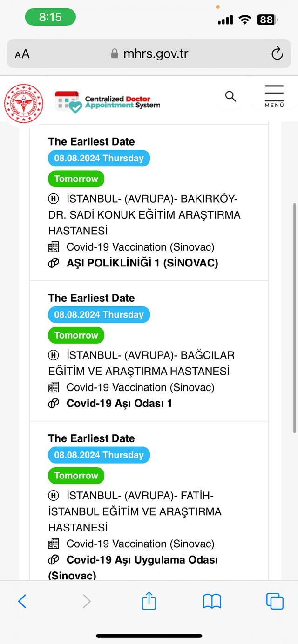The width and height of the screenshot is (298, 644).
Task: Open the AA text size options
Action: pyautogui.click(x=22, y=54)
